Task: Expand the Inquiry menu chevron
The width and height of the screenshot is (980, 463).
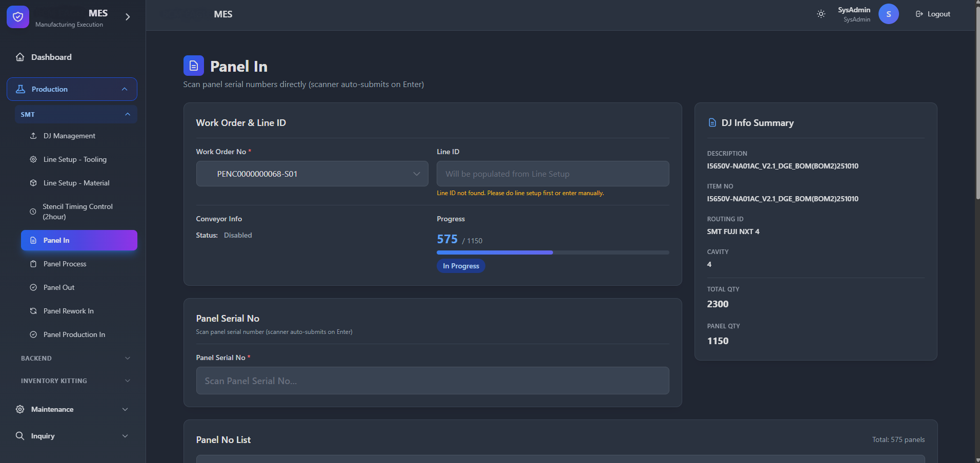Action: click(125, 436)
